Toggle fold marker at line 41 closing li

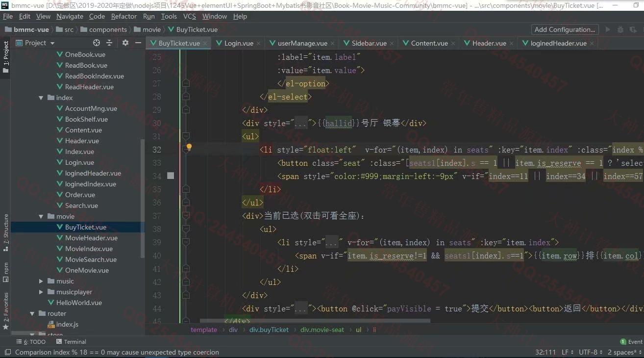(x=186, y=269)
